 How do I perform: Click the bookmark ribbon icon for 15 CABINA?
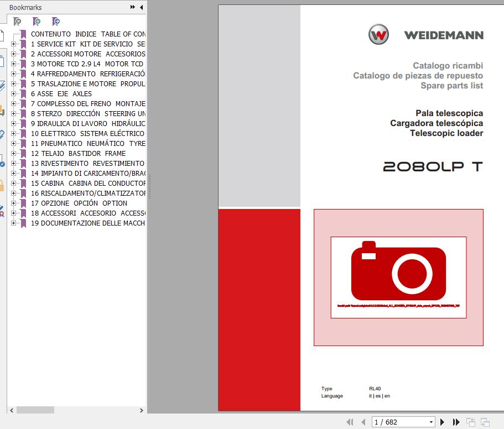23,184
